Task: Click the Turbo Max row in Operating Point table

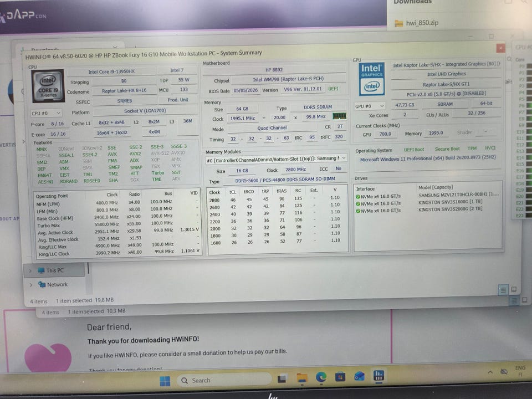Action: tap(117, 224)
